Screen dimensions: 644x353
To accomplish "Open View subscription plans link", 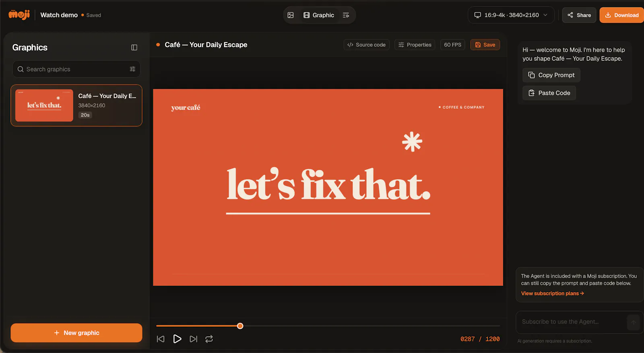I will click(x=553, y=293).
